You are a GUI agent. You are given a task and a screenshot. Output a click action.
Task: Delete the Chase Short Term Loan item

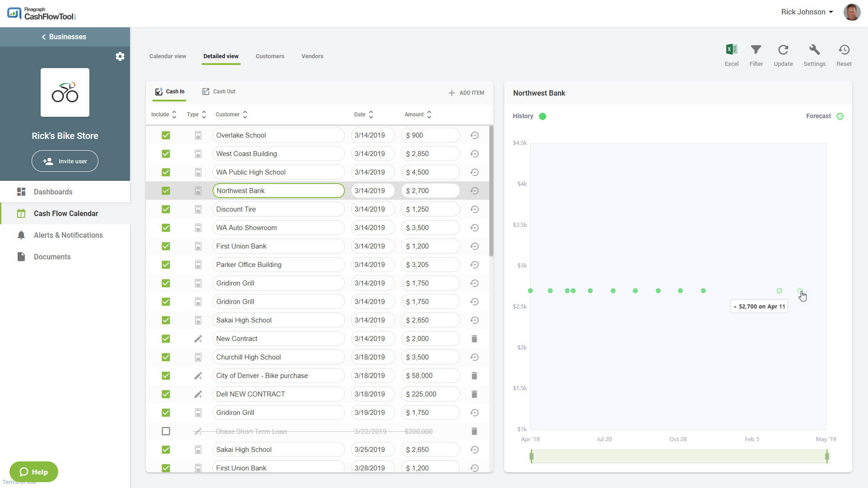tap(474, 431)
